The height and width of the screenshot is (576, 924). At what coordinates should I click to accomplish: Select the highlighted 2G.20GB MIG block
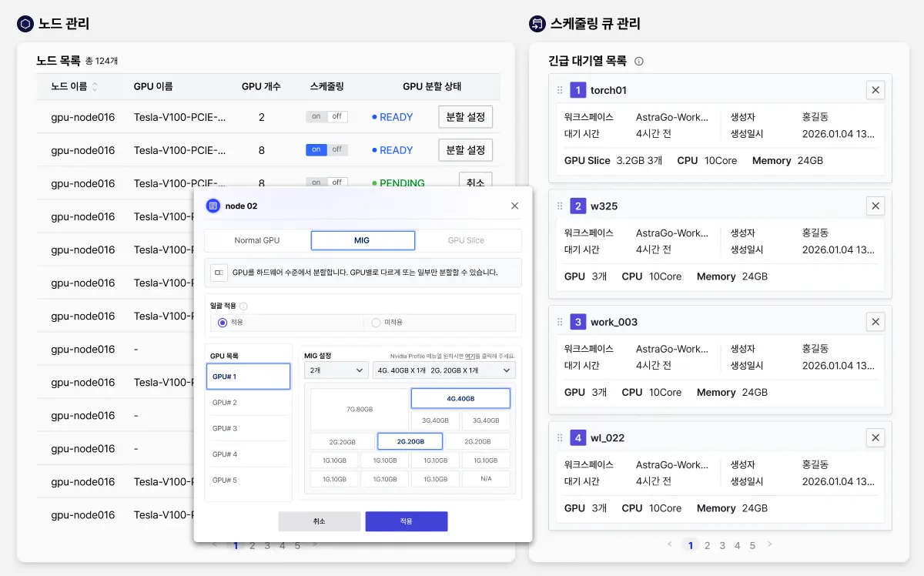(410, 441)
